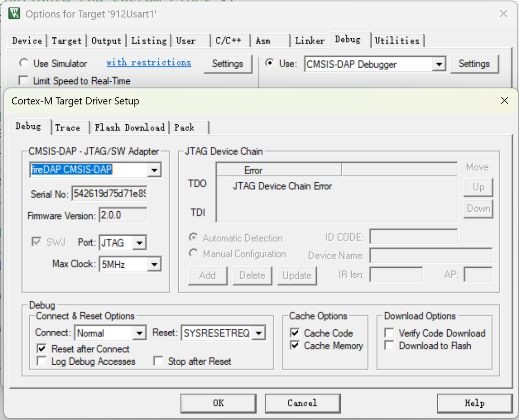Screen dimensions: 519x420
Task: Go to the Listing tab
Action: click(149, 41)
